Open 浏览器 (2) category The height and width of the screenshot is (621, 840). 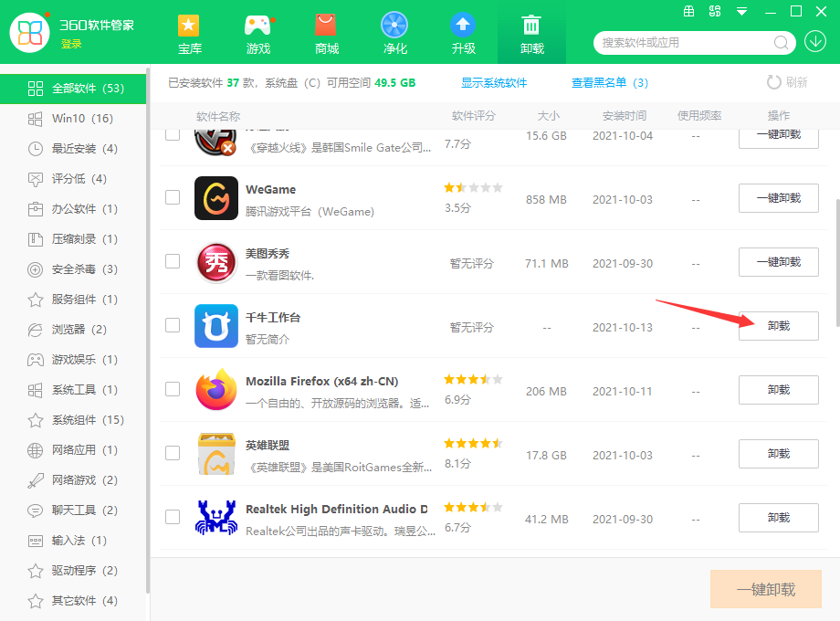coord(73,330)
